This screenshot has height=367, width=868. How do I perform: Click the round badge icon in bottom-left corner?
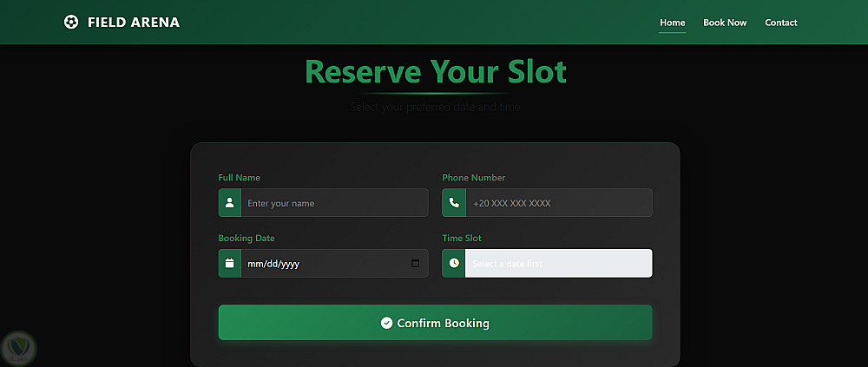pyautogui.click(x=17, y=347)
